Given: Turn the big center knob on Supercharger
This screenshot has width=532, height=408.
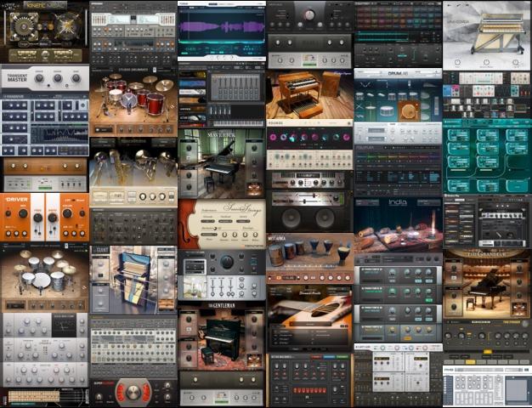Looking at the screenshot, I should [133, 392].
